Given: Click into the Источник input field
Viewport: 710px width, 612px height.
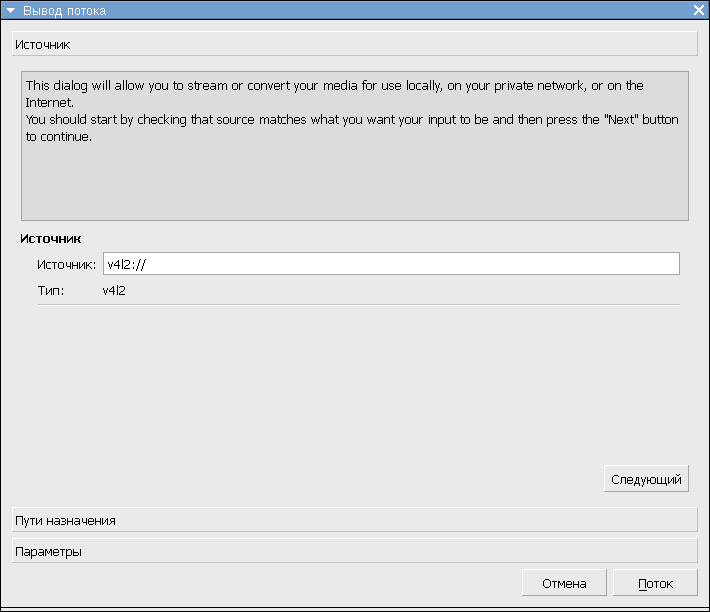Looking at the screenshot, I should click(391, 264).
